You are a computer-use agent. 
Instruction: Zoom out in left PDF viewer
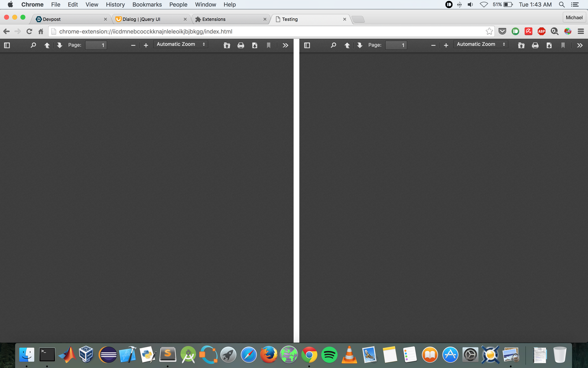click(133, 45)
